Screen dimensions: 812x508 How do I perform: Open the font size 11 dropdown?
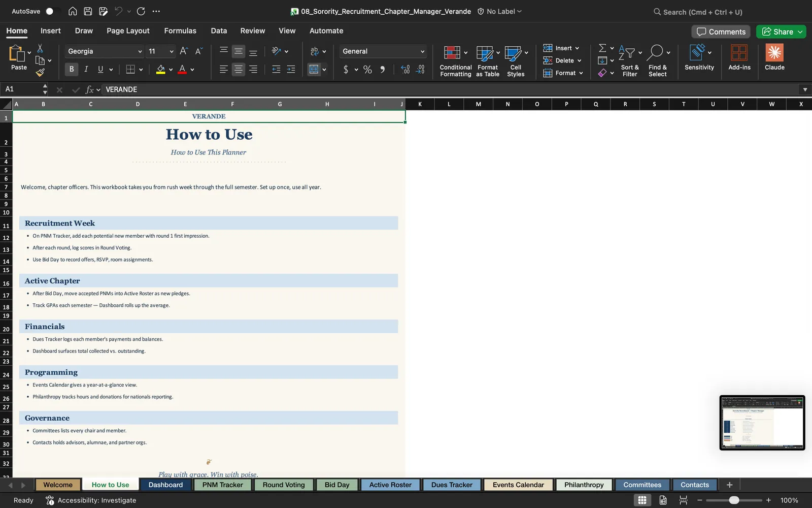click(x=172, y=51)
